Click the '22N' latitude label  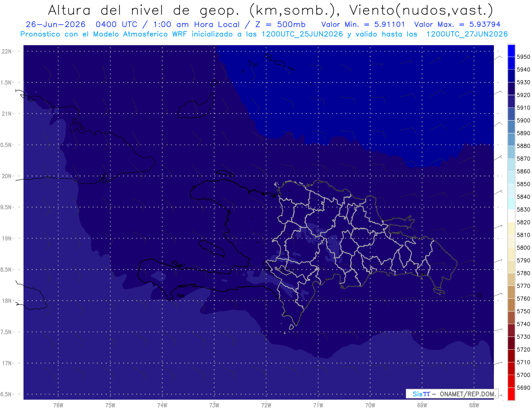pos(6,51)
